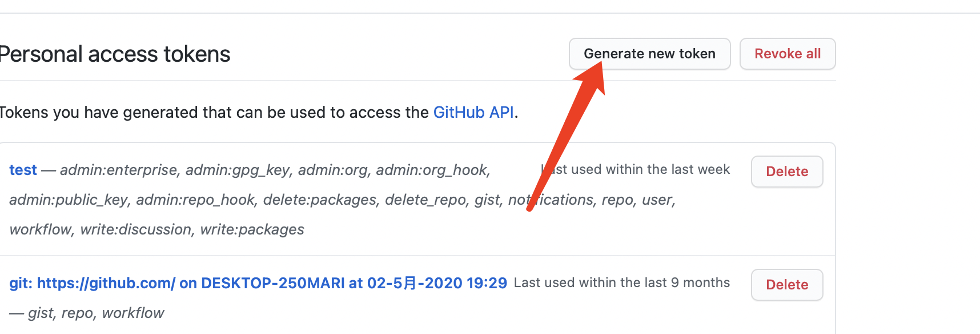Open the GitHub API link
The height and width of the screenshot is (334, 980).
473,112
